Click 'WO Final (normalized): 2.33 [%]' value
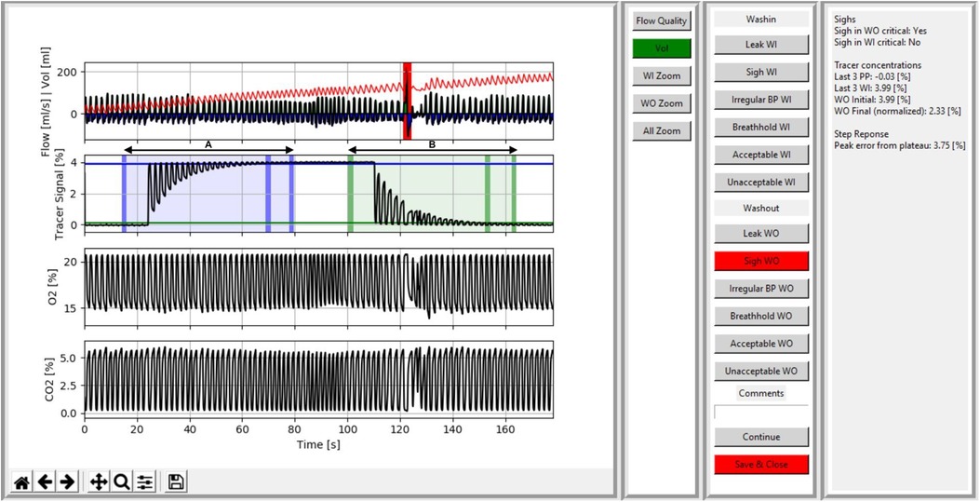Viewport: 980px width, 502px height. click(x=897, y=111)
